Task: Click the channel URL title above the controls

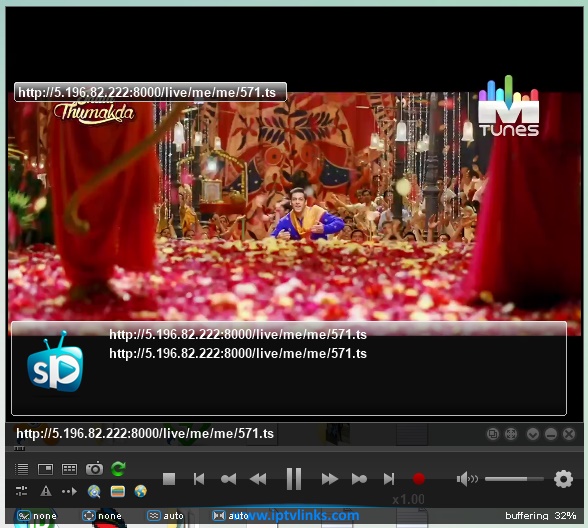Action: click(x=145, y=434)
